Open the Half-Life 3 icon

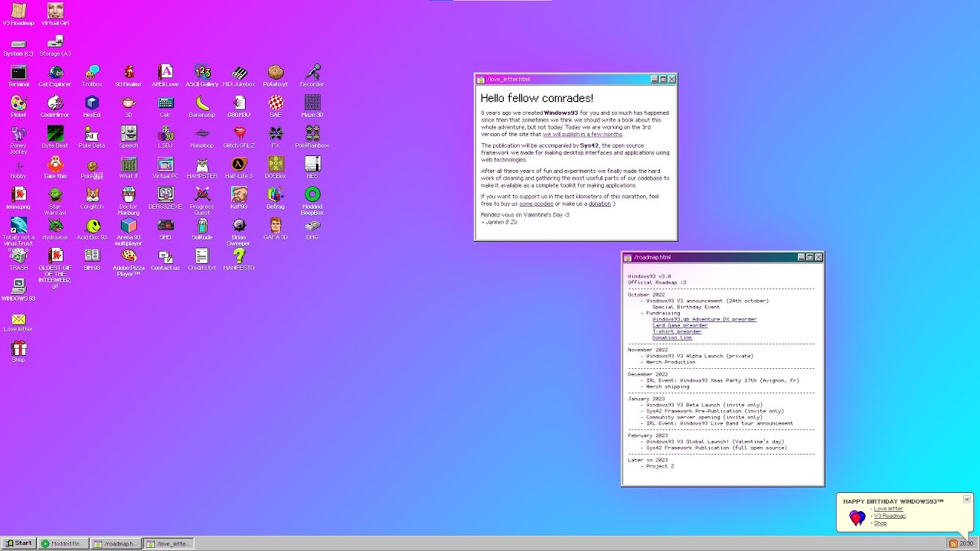pyautogui.click(x=239, y=168)
